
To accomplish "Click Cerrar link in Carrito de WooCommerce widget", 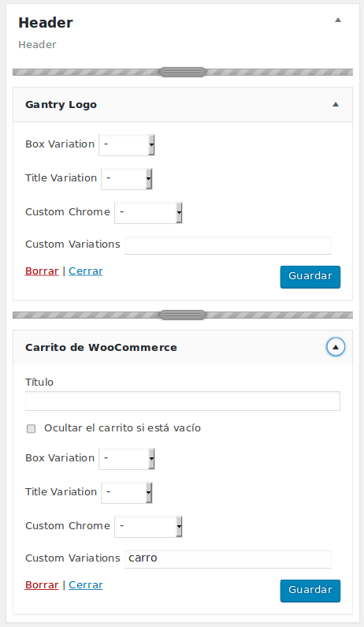I will pyautogui.click(x=86, y=585).
